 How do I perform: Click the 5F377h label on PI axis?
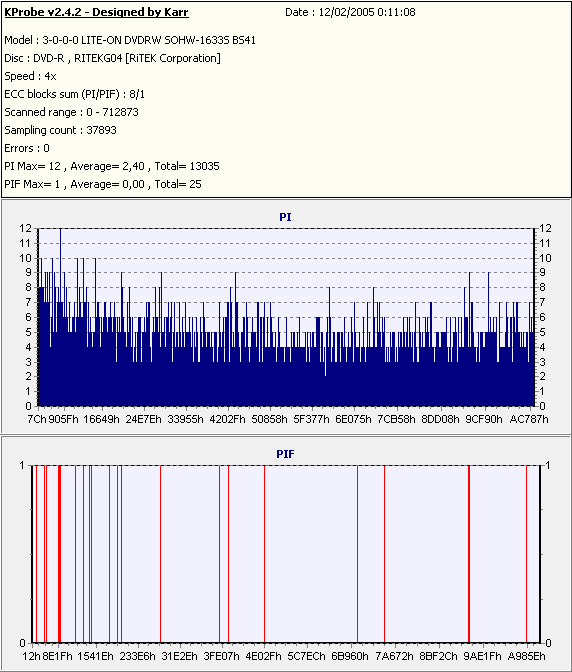(311, 419)
